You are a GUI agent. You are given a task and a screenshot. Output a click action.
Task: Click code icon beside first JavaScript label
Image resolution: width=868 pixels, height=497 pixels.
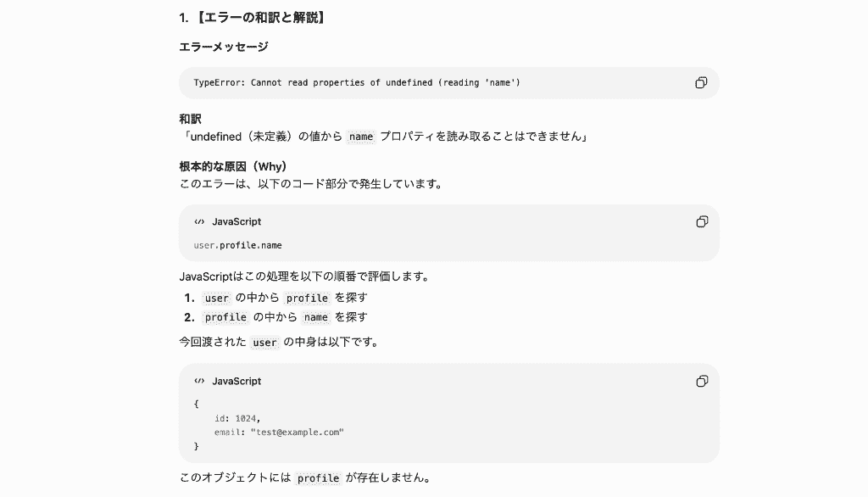(x=199, y=221)
